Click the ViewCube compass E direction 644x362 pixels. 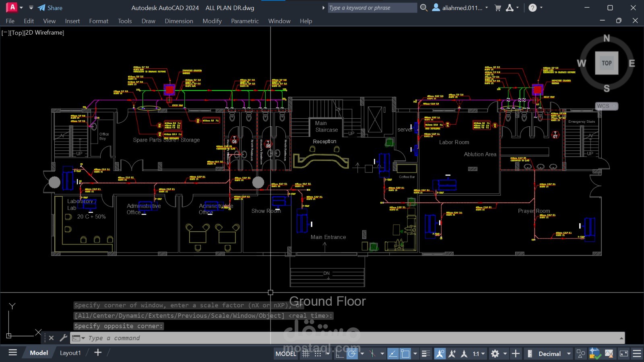click(632, 63)
